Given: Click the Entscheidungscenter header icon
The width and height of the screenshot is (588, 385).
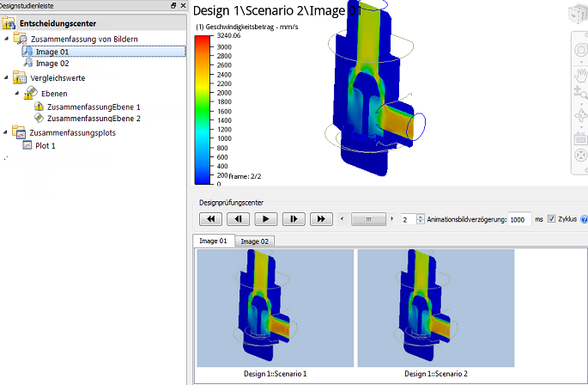Looking at the screenshot, I should (9, 23).
